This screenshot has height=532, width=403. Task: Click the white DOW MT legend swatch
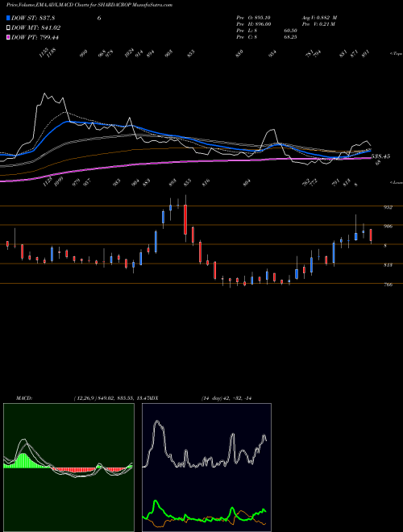coord(8,28)
